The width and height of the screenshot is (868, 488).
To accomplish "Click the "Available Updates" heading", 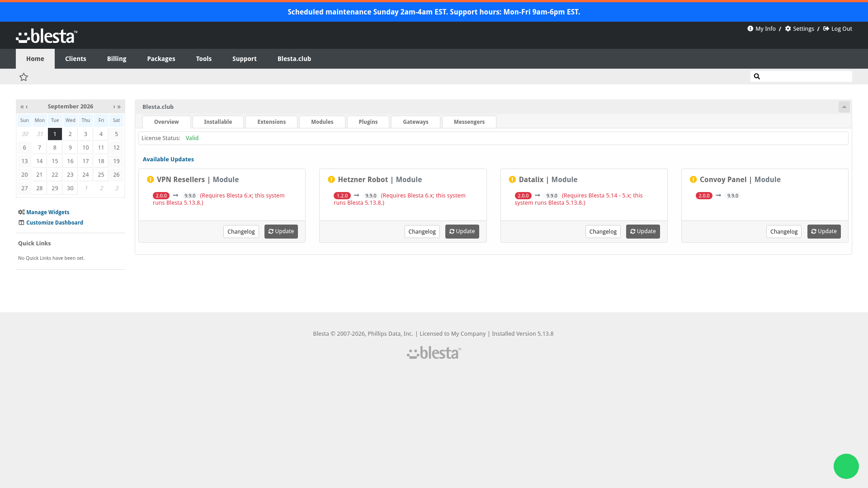I will coord(168,160).
